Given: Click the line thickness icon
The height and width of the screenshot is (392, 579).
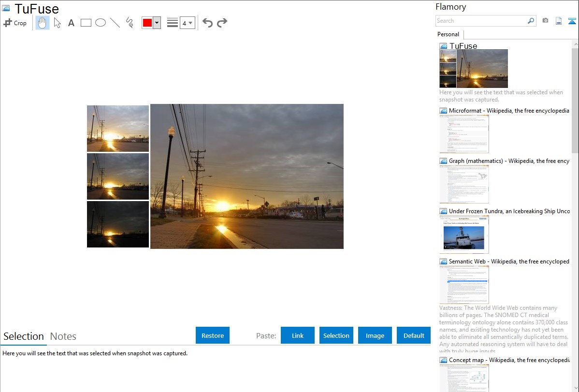Looking at the screenshot, I should [x=173, y=23].
